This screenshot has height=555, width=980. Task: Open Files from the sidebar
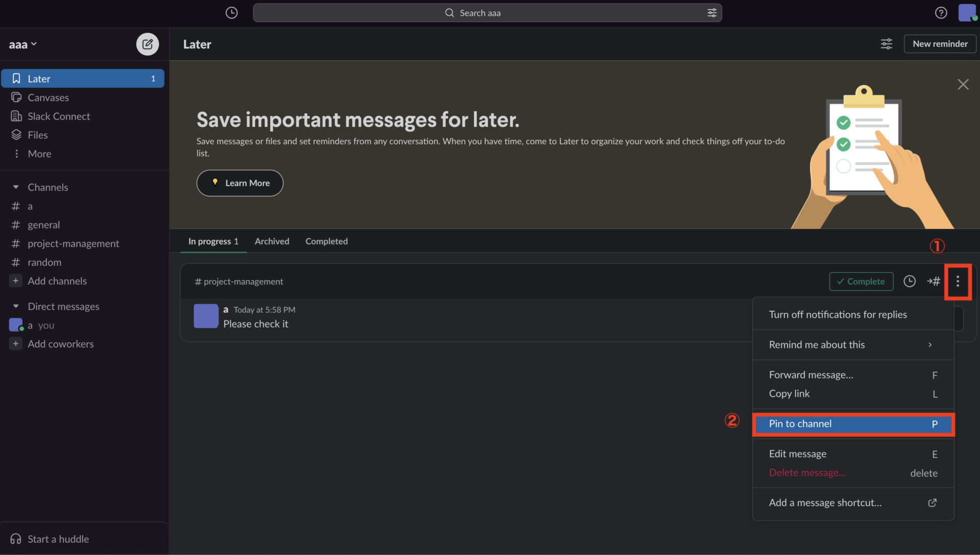36,135
